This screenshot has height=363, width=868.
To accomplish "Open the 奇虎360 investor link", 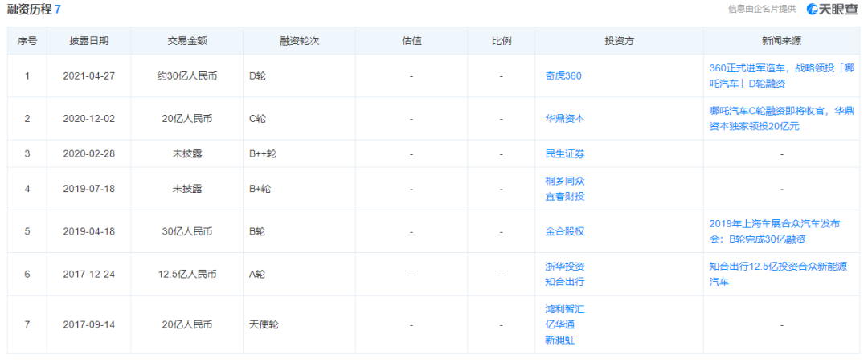I will (x=563, y=75).
